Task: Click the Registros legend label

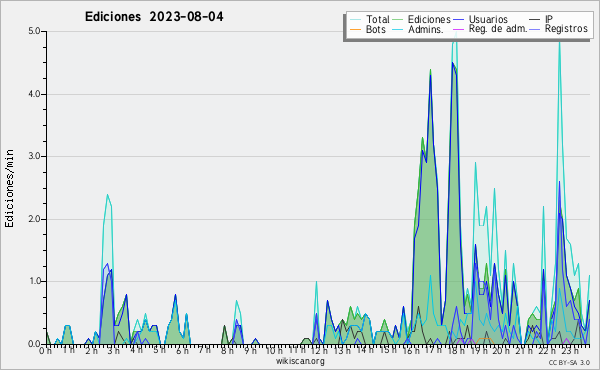Action: (566, 29)
